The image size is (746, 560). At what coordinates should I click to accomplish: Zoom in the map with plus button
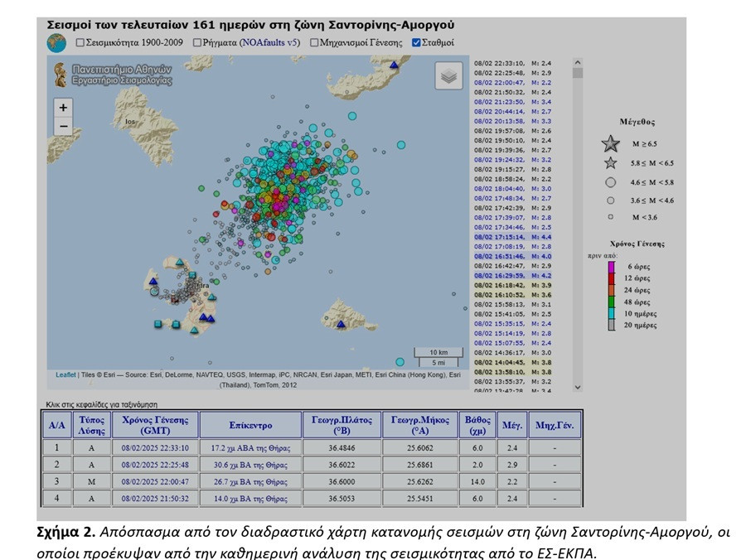coord(63,108)
